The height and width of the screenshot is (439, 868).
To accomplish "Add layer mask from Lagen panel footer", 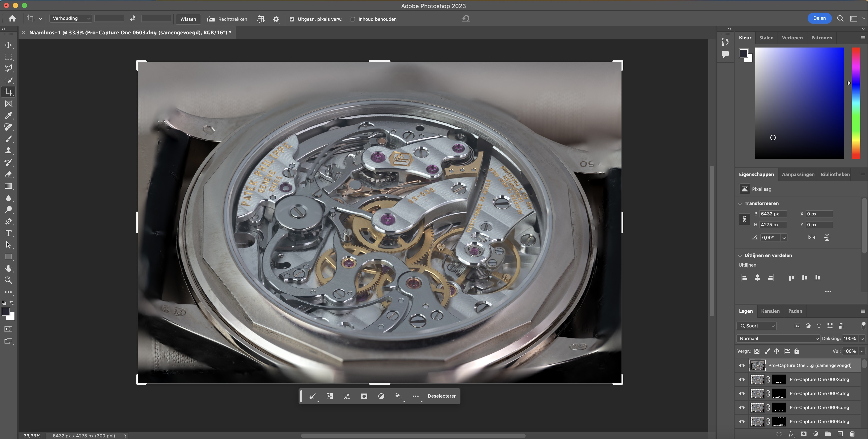I will [x=804, y=434].
